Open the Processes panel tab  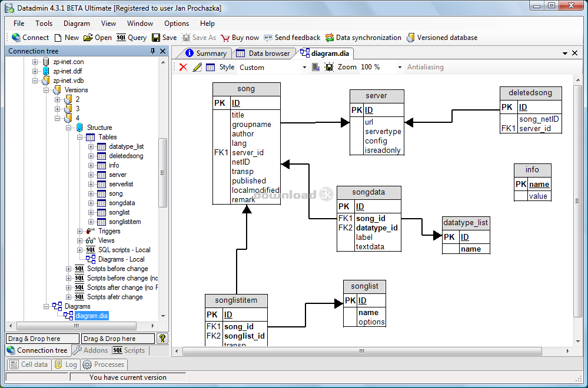coord(104,364)
